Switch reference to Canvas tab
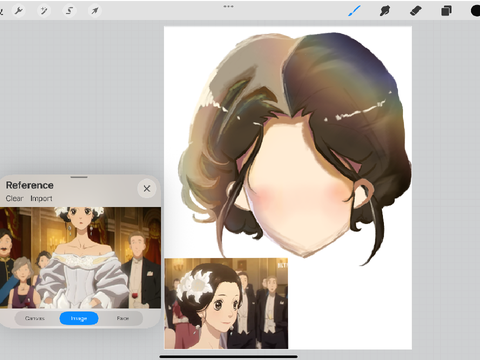This screenshot has height=360, width=480. click(35, 318)
